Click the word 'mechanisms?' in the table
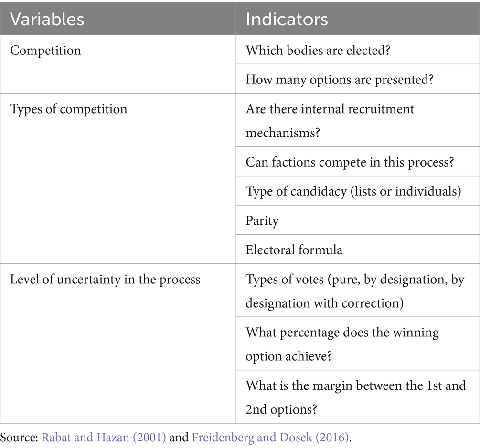Viewport: 480px width, 448px height. pyautogui.click(x=283, y=133)
